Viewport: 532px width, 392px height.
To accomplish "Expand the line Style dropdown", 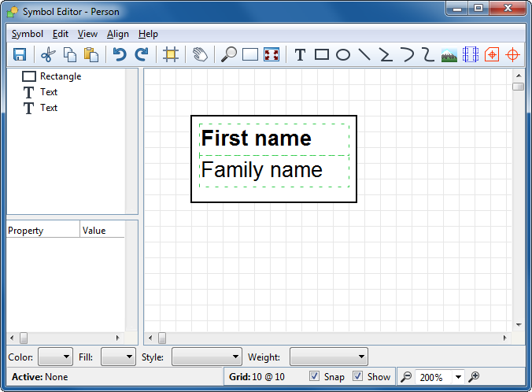I will tap(204, 357).
